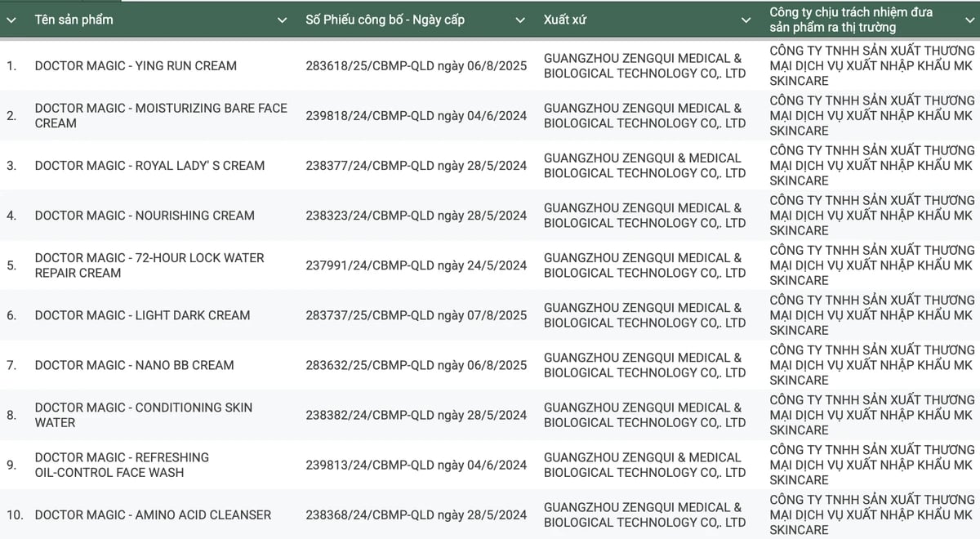Click the Tên sản phẩm column header
Viewport: 980px width, 539px height.
pyautogui.click(x=73, y=20)
